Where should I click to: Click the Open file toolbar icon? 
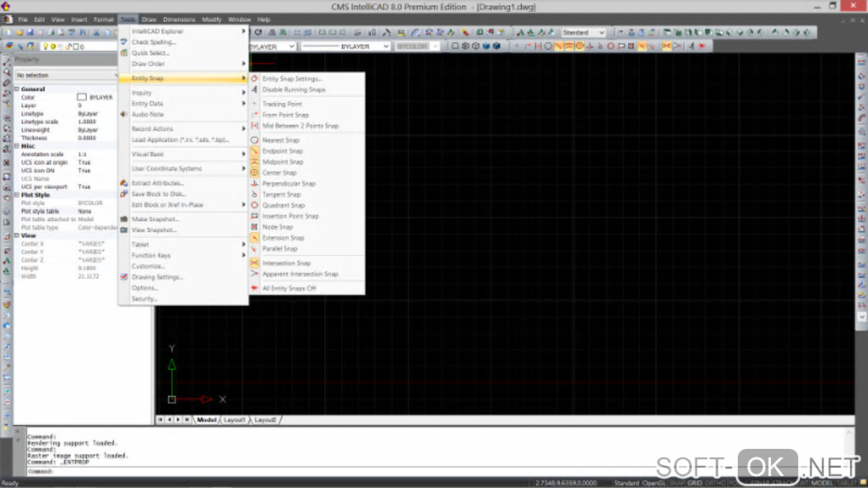click(20, 32)
